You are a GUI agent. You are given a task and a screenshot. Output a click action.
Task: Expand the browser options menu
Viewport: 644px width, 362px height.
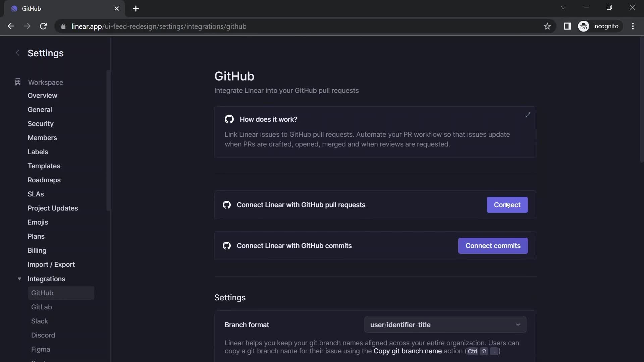tap(634, 26)
